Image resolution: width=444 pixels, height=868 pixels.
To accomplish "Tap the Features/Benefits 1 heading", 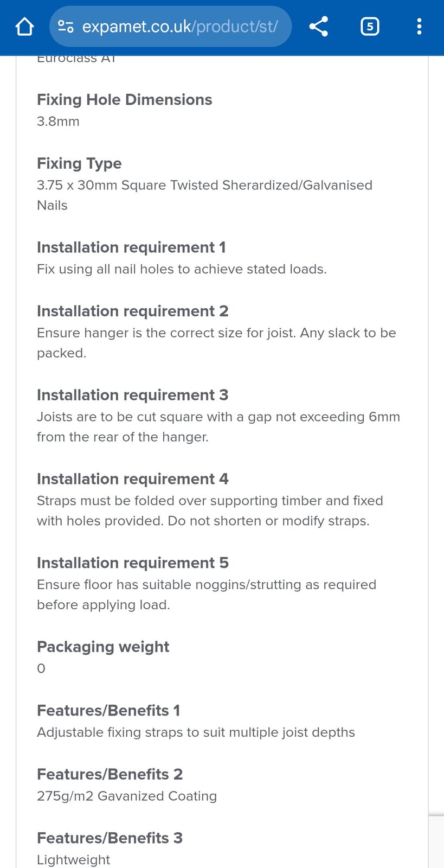I will [x=108, y=710].
